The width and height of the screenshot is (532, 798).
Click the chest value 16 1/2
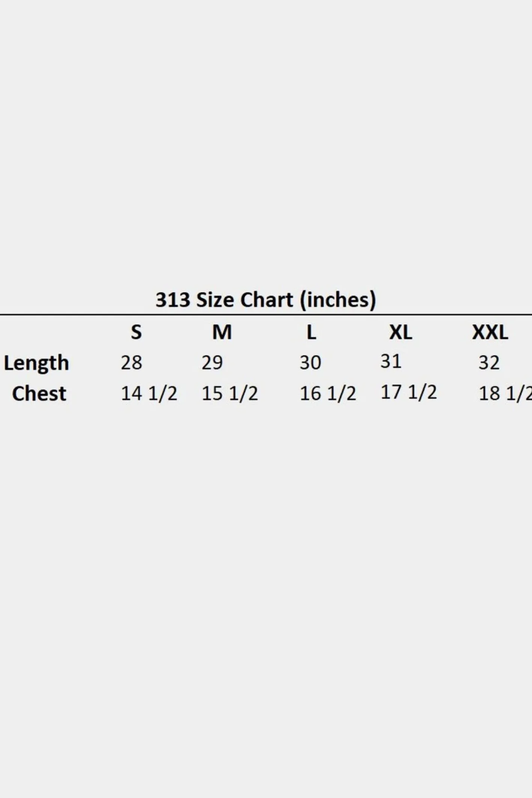328,393
